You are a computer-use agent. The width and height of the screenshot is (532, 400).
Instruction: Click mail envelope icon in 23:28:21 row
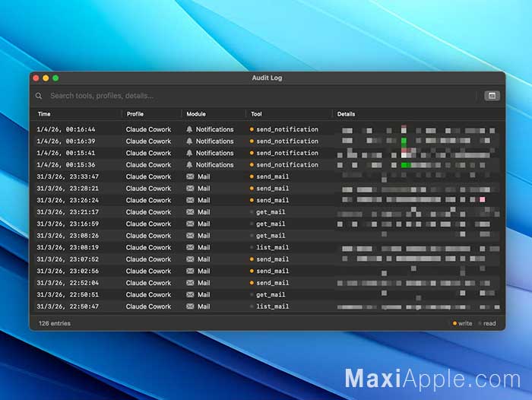tap(190, 189)
